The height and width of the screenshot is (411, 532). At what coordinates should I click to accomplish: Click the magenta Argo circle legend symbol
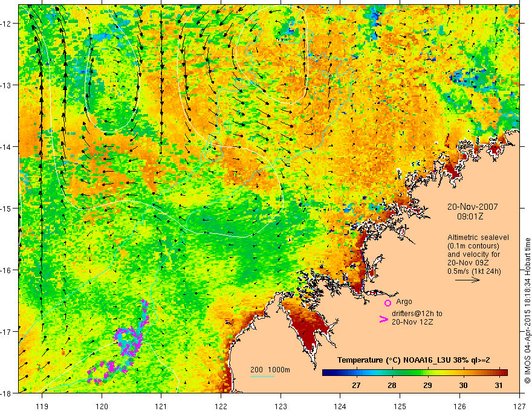click(x=388, y=303)
